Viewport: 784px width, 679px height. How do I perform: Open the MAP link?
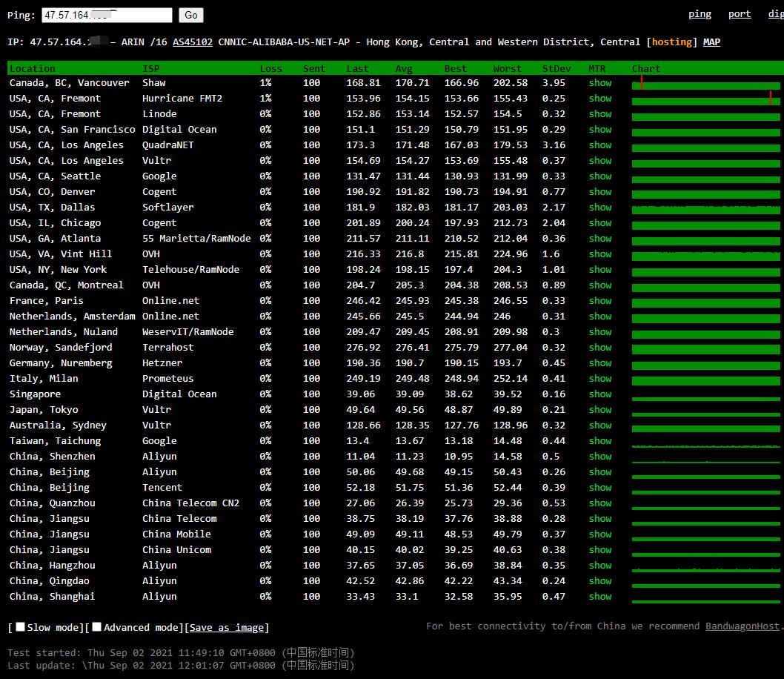coord(711,42)
